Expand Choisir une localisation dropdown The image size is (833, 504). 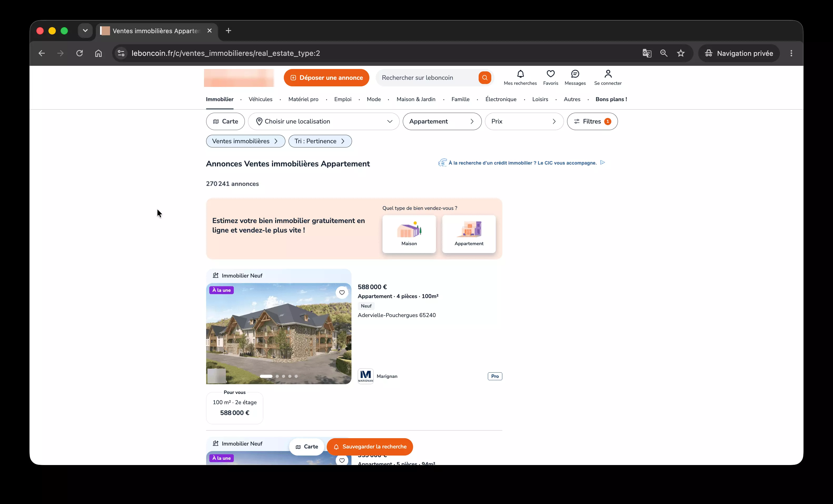[x=324, y=121]
